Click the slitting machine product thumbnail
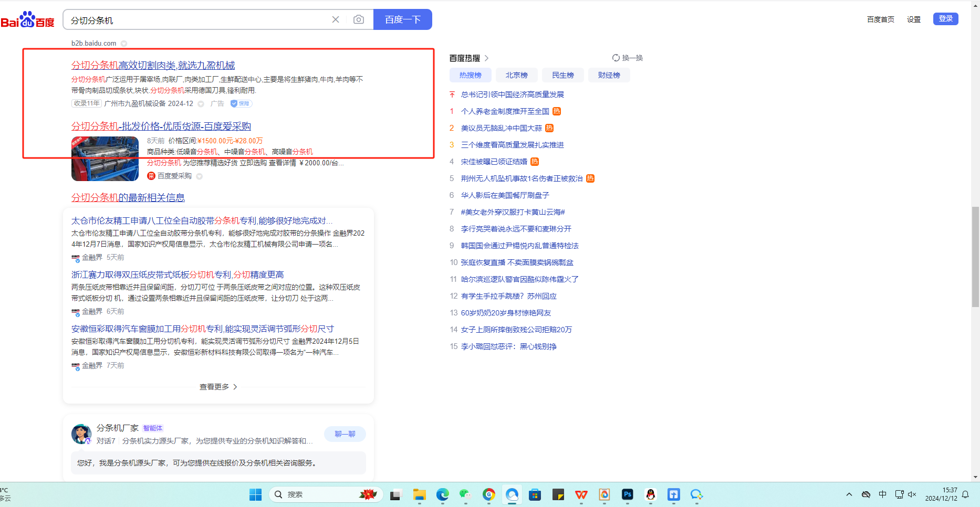The height and width of the screenshot is (507, 980). [105, 159]
